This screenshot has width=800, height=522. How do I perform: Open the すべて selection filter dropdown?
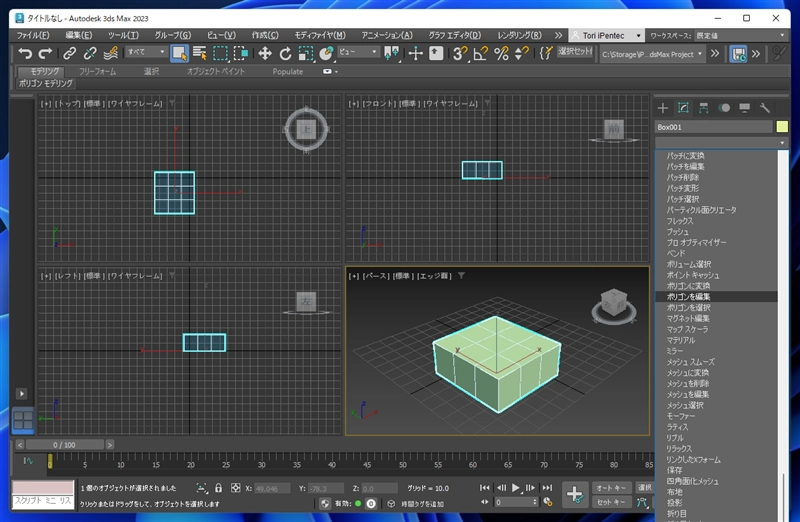click(146, 52)
